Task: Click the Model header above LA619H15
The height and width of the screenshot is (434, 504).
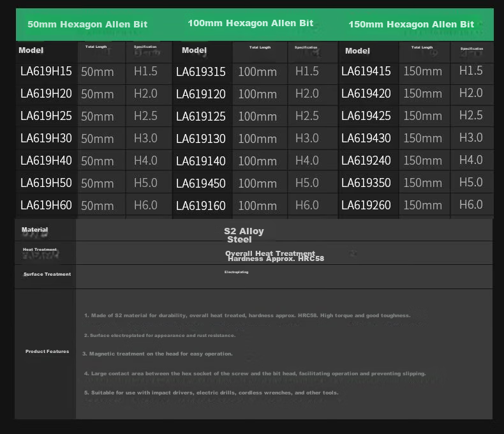Action: 31,50
